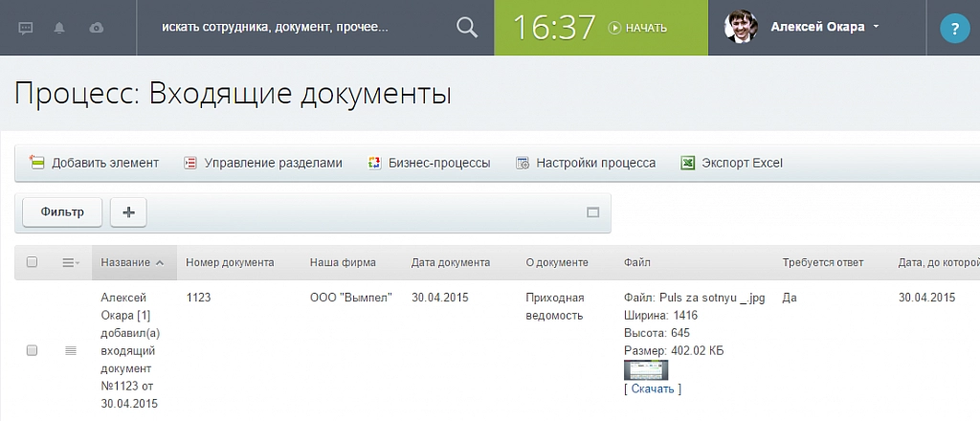Click the notifications bell icon

tap(59, 28)
